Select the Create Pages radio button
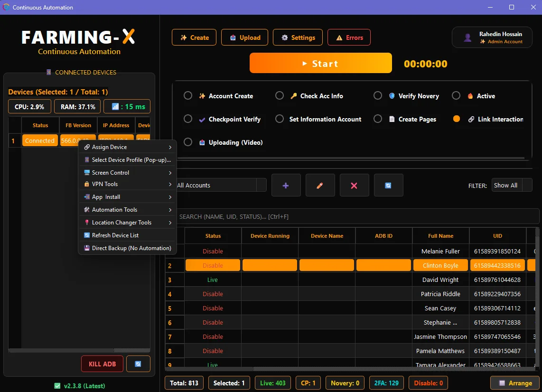 click(377, 119)
